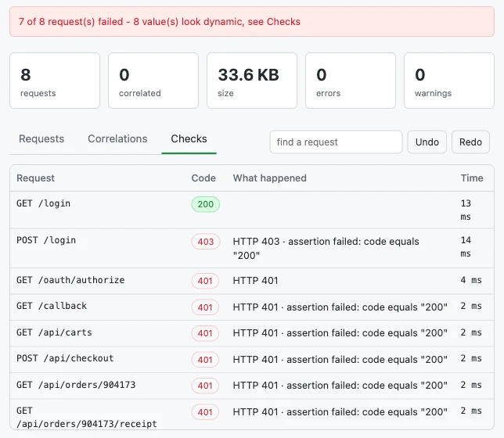
Task: Click the 14 ms time value
Action: pyautogui.click(x=466, y=247)
